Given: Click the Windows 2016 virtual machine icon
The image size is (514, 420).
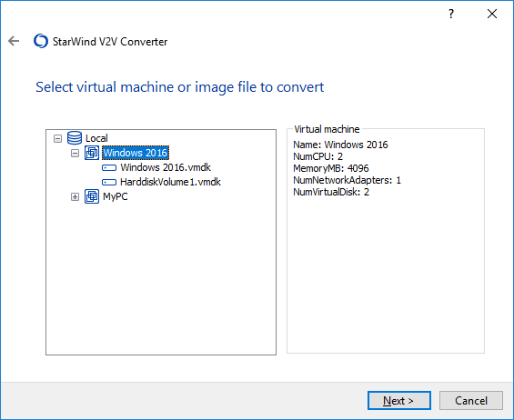Looking at the screenshot, I should tap(92, 153).
